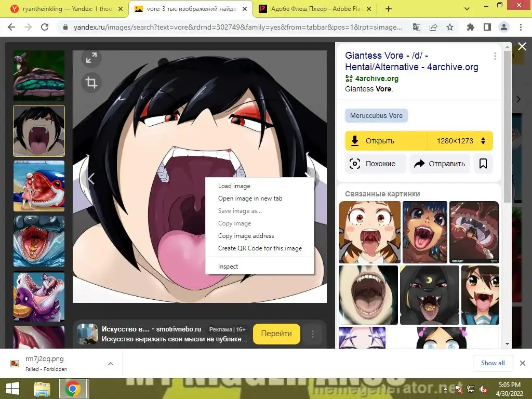Open the three-dot menu beside image title

[495, 56]
